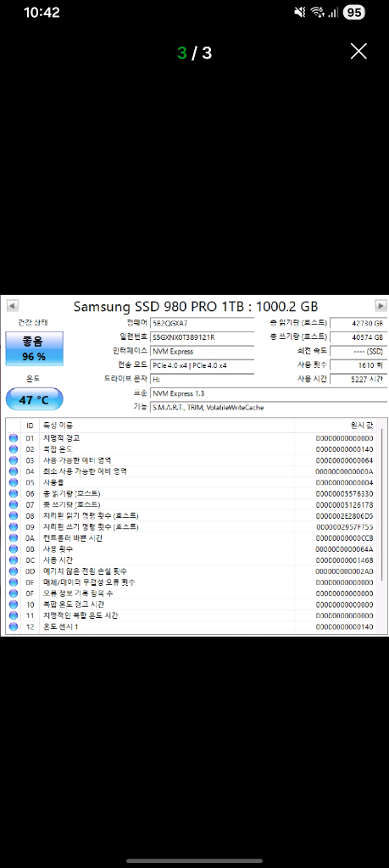This screenshot has height=868, width=389.
Task: Click the blue status circle for ID 0C
Action: (x=14, y=560)
